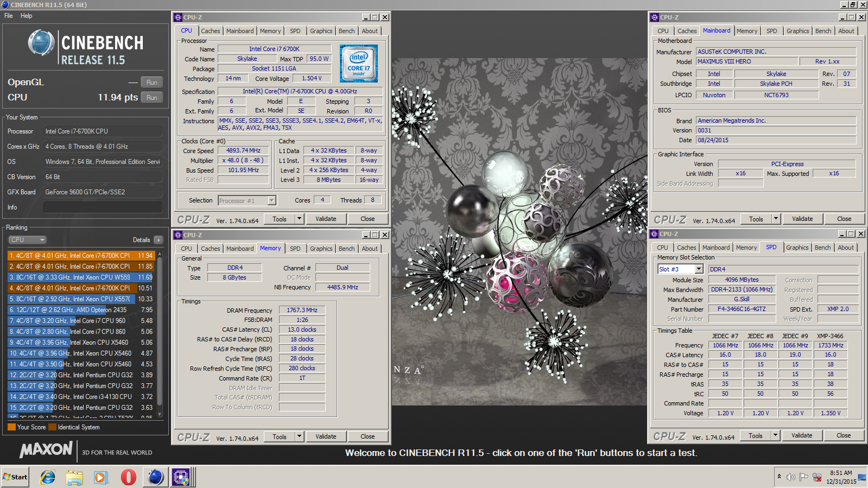Open Bench tab in CPU window

(347, 31)
